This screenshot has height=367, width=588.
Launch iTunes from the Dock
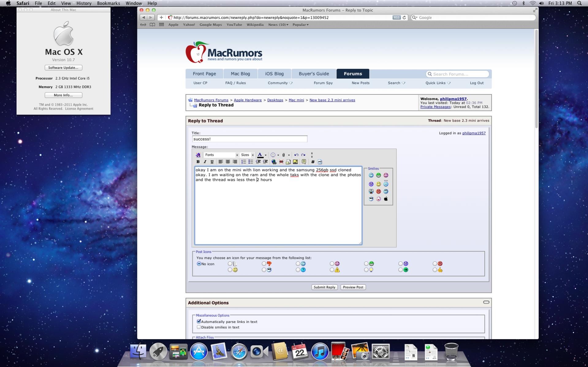(320, 351)
